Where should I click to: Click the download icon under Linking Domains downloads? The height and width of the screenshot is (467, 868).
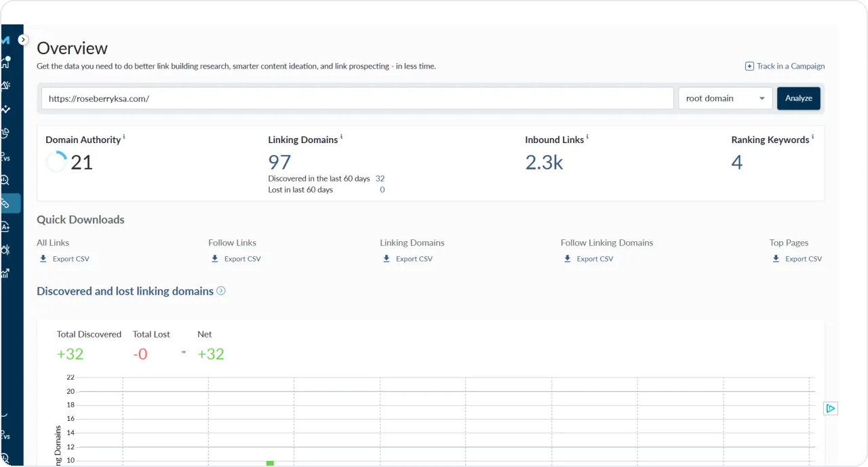click(387, 259)
